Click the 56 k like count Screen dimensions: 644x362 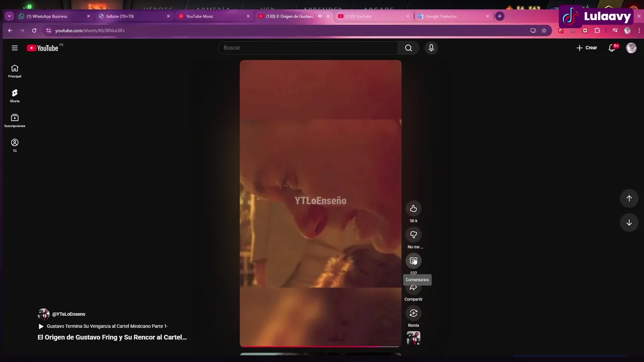[x=414, y=221]
